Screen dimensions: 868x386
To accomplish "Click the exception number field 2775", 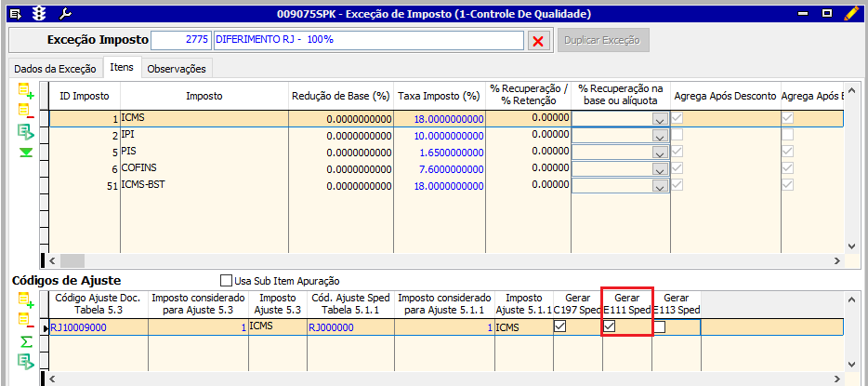I will [x=181, y=40].
